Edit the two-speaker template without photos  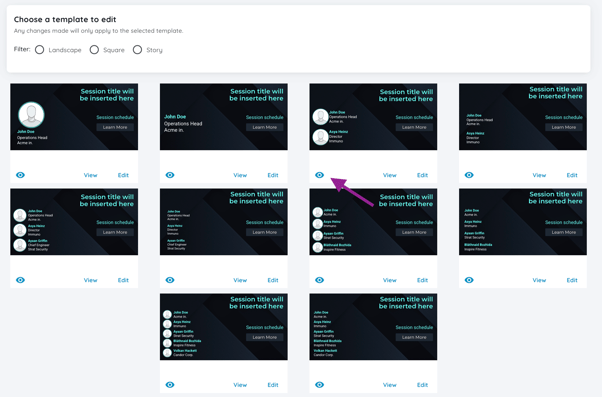click(x=572, y=175)
